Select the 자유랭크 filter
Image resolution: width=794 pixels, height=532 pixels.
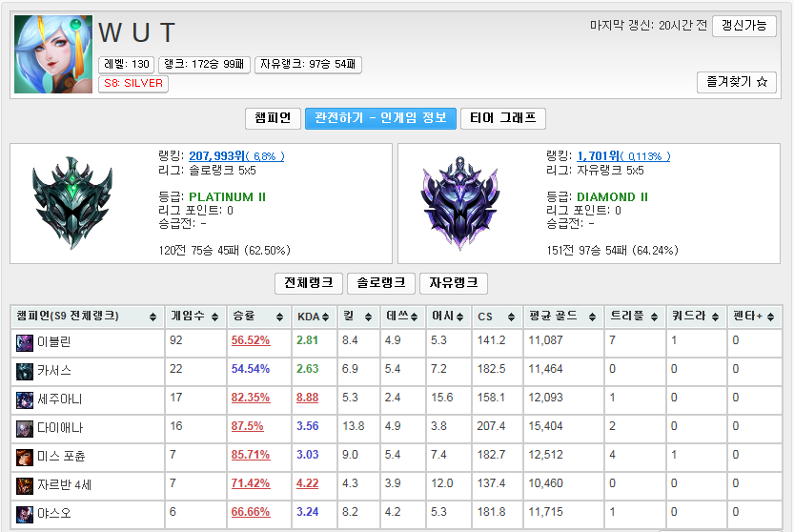[453, 283]
